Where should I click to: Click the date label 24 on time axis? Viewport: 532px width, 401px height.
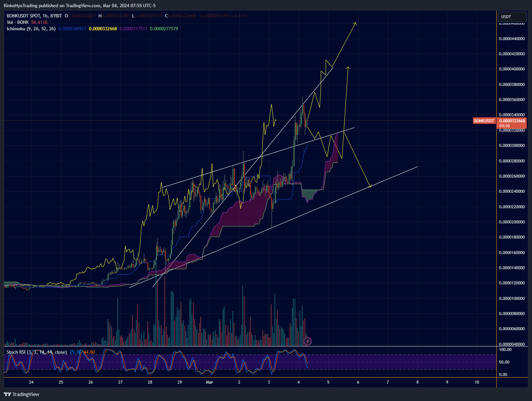31,382
